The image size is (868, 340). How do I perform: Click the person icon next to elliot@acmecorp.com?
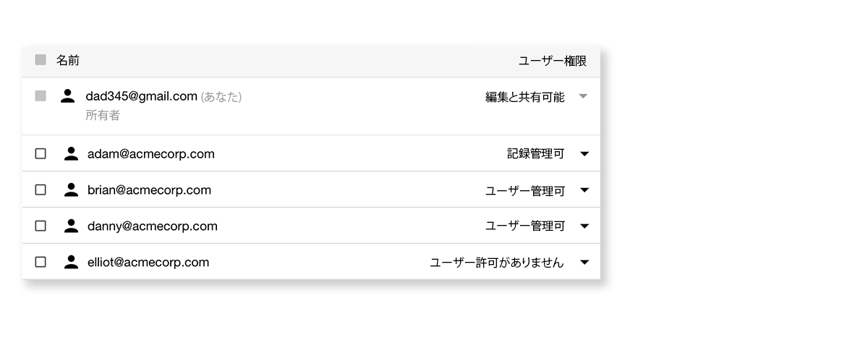click(71, 262)
